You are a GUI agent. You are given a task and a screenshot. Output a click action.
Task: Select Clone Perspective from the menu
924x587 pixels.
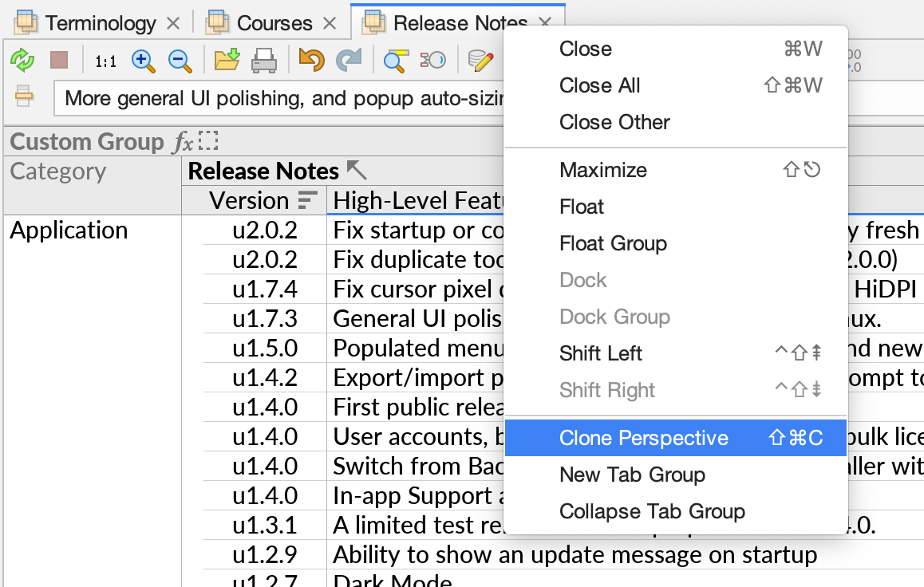(x=644, y=438)
